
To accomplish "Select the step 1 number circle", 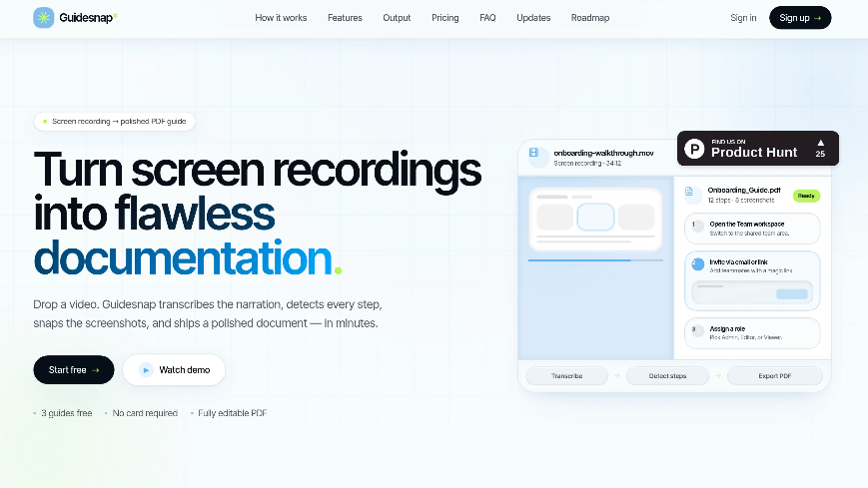I will click(x=697, y=226).
